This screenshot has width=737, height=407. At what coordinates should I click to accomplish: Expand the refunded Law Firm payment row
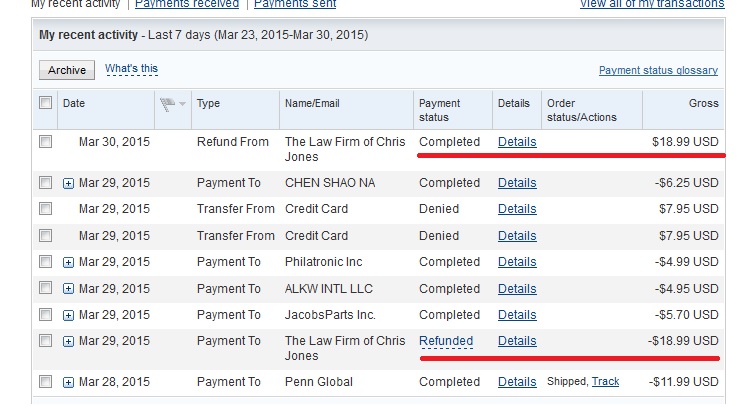68,342
